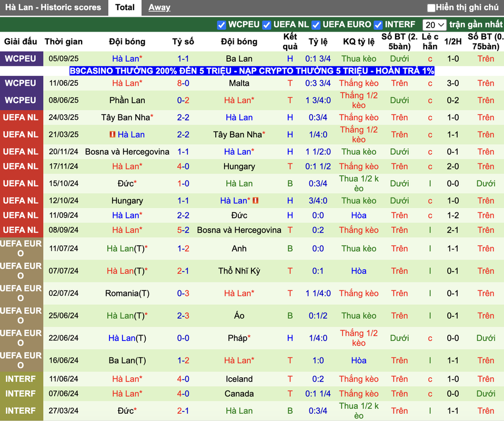Open the 2-2 score on 21/03/25 row
This screenshot has width=504, height=421.
[183, 134]
